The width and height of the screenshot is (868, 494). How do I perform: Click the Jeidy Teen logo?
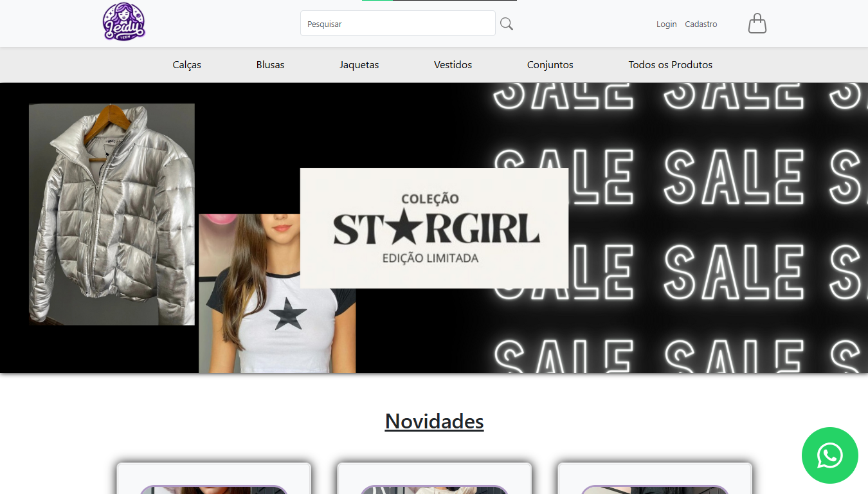coord(123,22)
